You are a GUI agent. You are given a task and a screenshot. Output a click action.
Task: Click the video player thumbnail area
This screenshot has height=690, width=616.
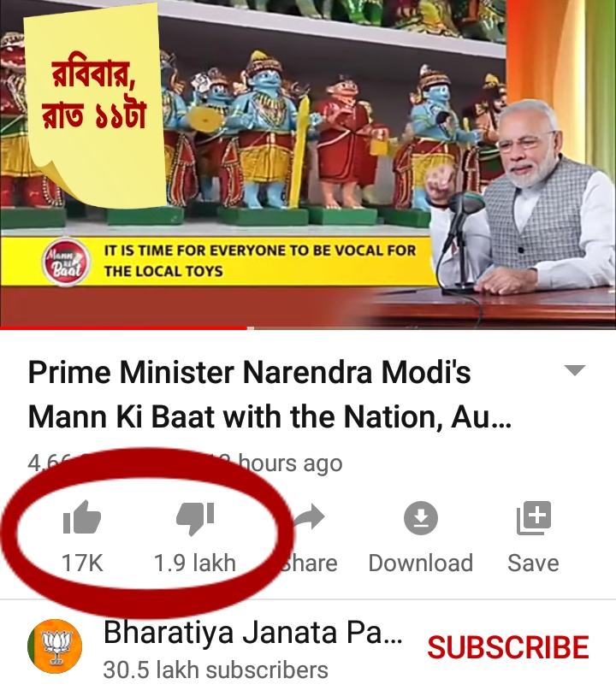tap(308, 163)
